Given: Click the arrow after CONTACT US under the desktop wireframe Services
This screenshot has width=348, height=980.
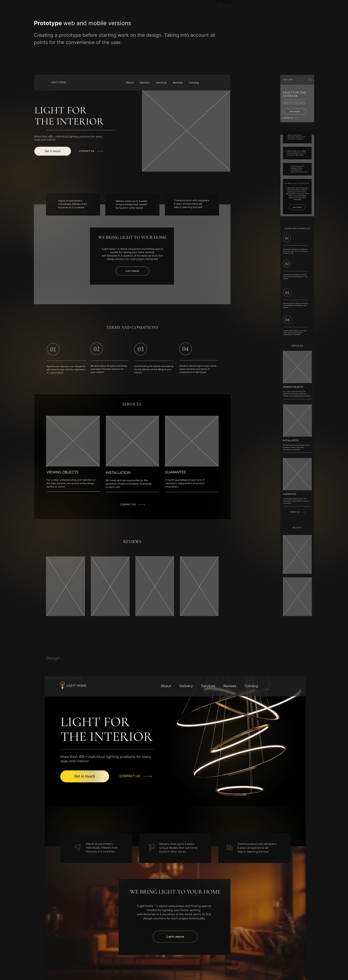Looking at the screenshot, I should point(141,505).
